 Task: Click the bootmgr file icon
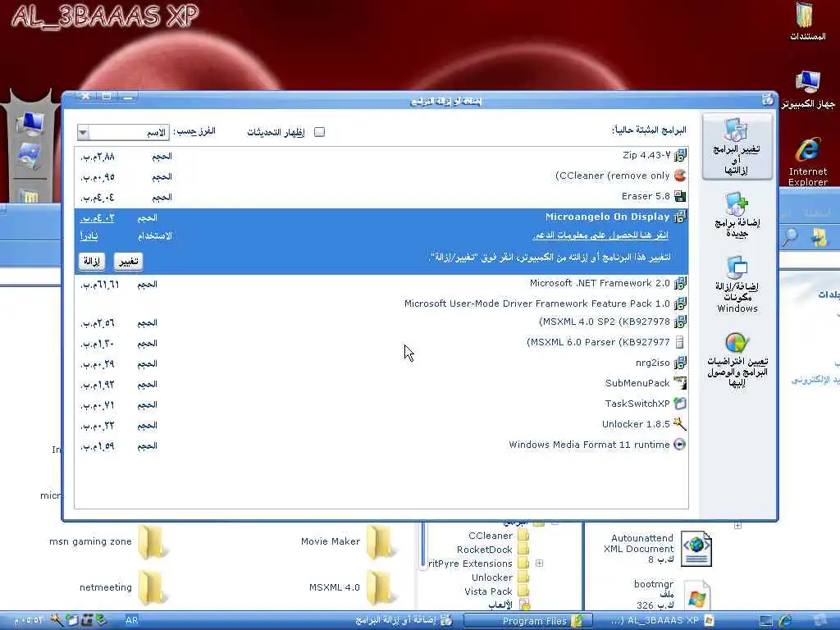[696, 596]
